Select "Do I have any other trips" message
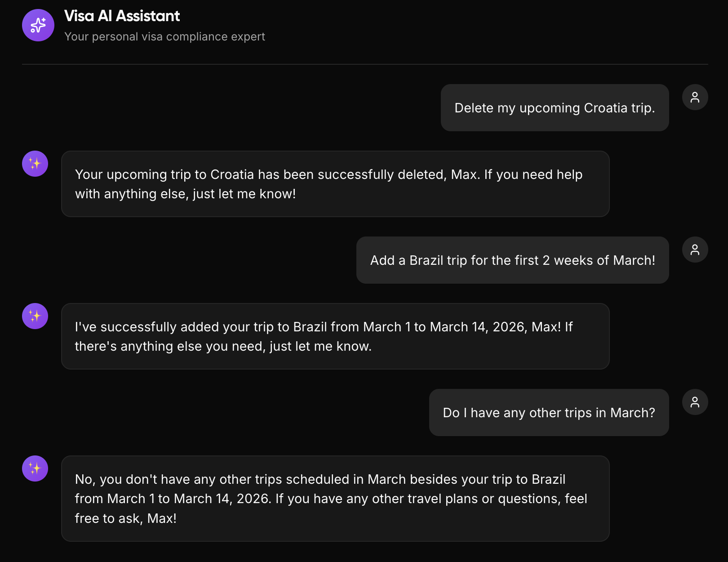 tap(548, 413)
